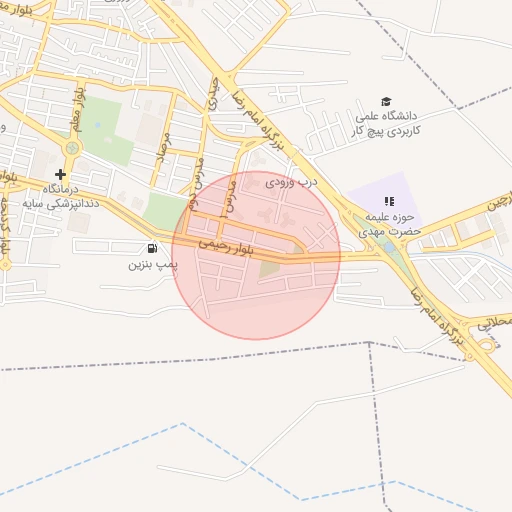Image resolution: width=512 pixels, height=512 pixels.
Task: Select the fuel pump icon above پمپ بنزین
Action: pos(152,248)
